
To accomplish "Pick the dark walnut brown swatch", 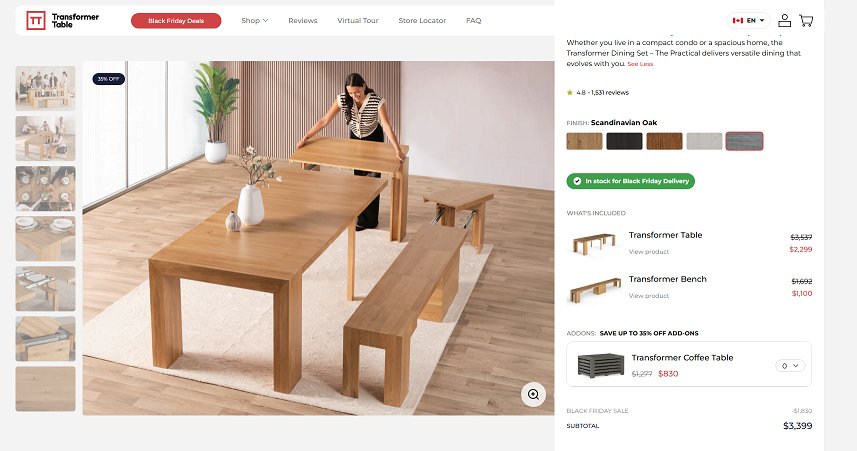I will [664, 141].
